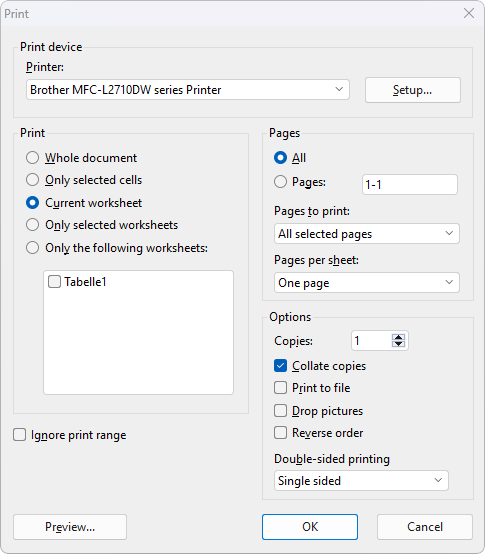
Task: Open Pages to print dropdown
Action: click(x=367, y=234)
